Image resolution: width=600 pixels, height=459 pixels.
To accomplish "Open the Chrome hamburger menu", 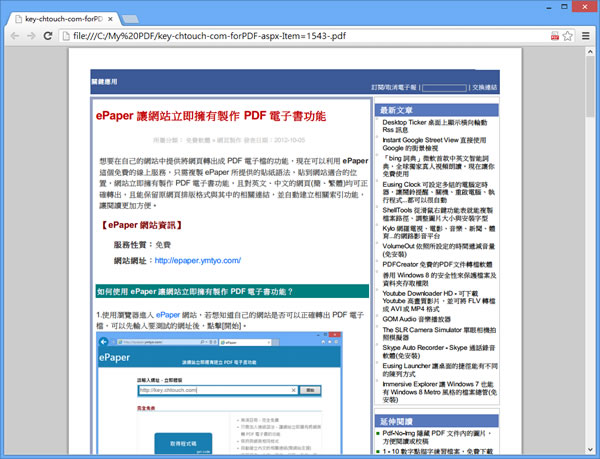I will pos(586,36).
